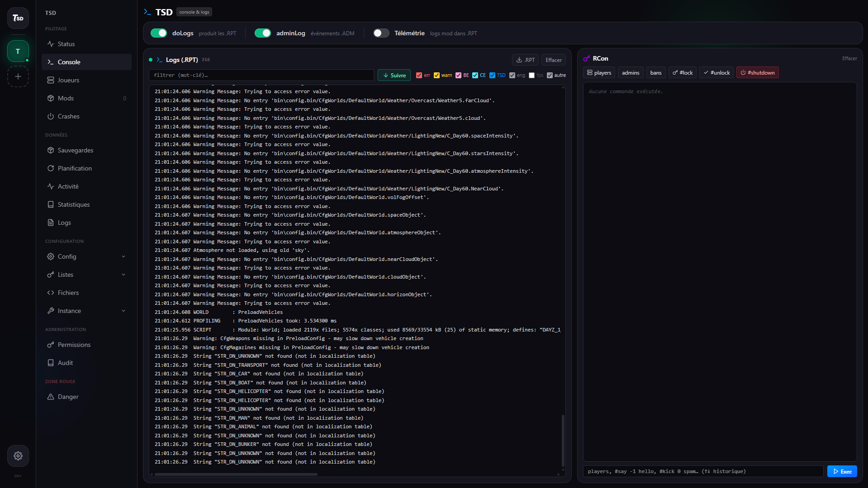Uncheck the warn log filter
Viewport: 868px width, 488px height.
(x=436, y=76)
